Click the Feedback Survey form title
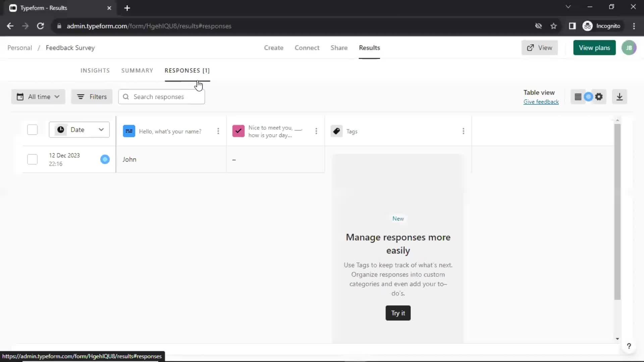 click(x=70, y=48)
